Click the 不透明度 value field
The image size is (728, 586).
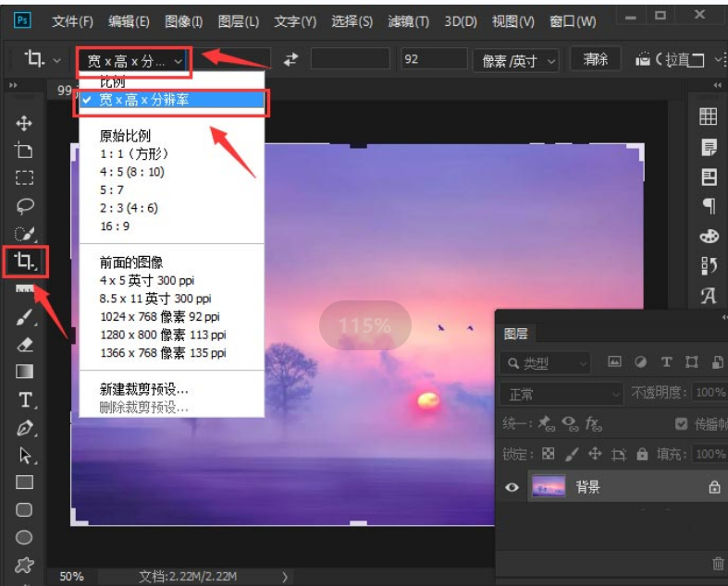coord(709,392)
